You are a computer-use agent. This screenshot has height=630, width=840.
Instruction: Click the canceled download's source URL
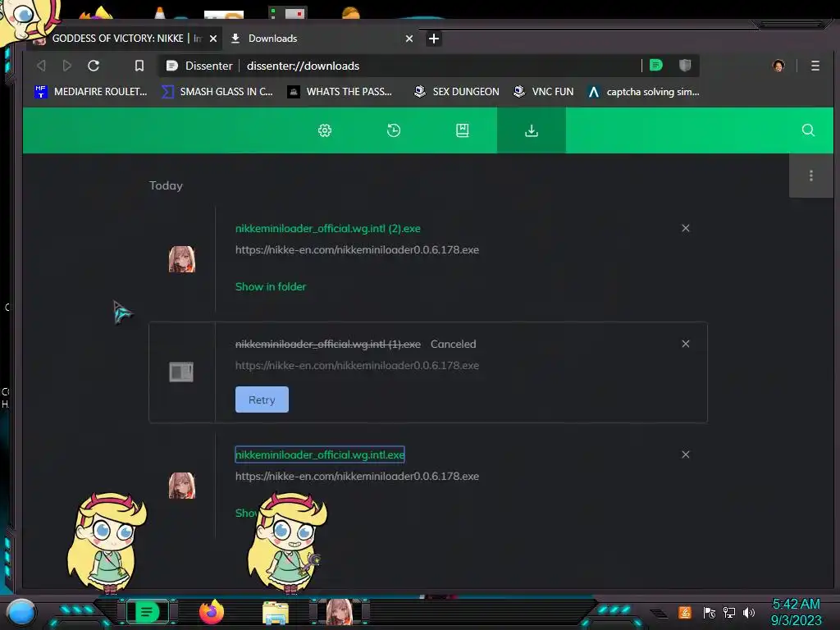(357, 365)
